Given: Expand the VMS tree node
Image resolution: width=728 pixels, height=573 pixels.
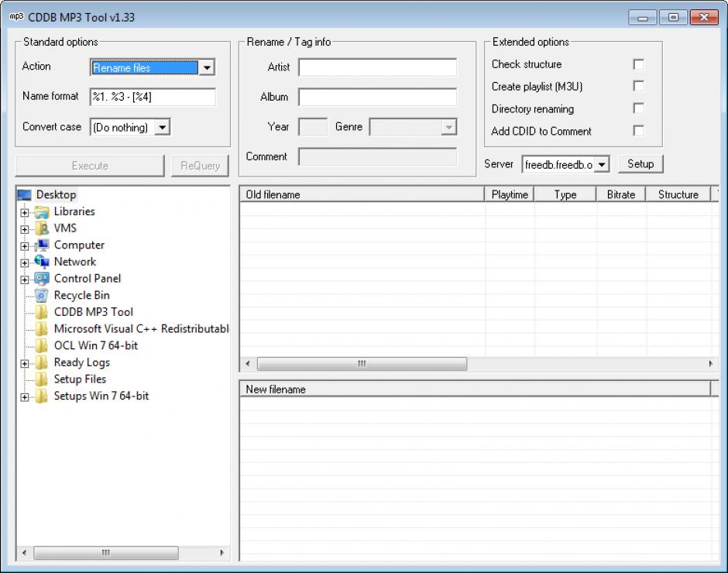Looking at the screenshot, I should tap(25, 229).
